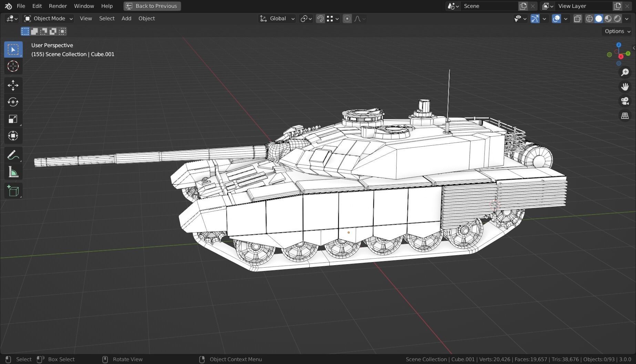Open the File menu

coord(21,6)
